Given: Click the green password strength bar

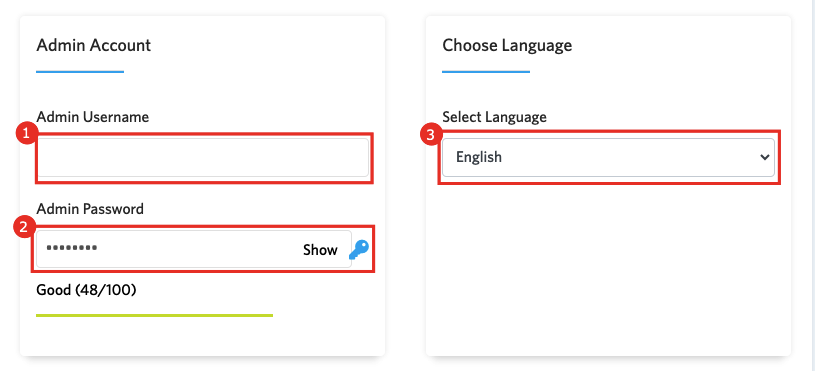Looking at the screenshot, I should click(154, 315).
